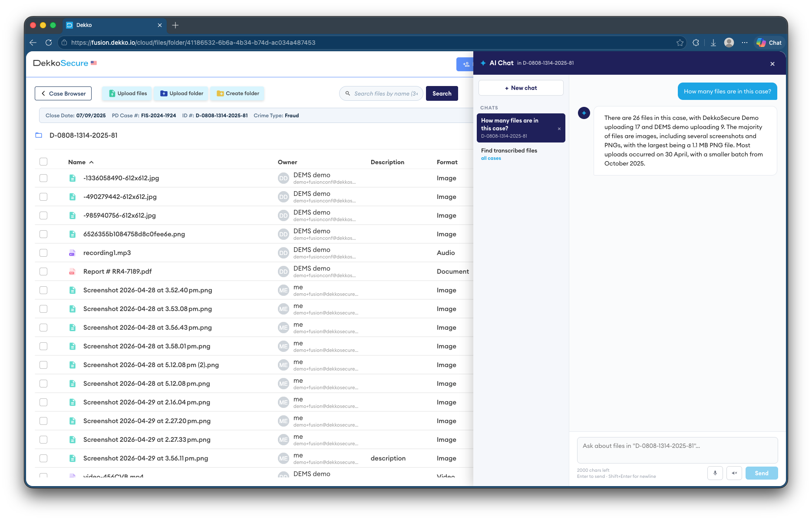Open a new browser tab
This screenshot has height=520, width=812.
point(175,25)
